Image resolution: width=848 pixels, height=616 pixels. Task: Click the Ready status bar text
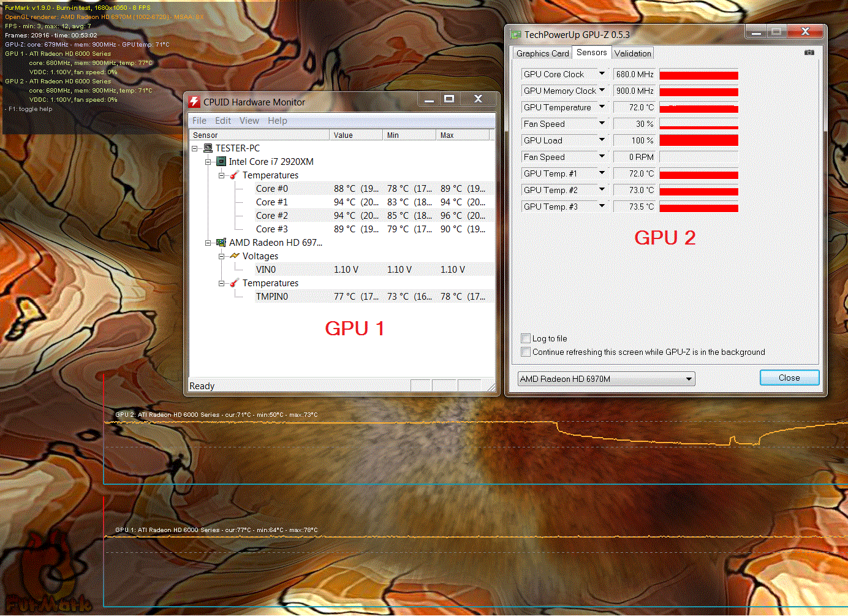[x=202, y=386]
